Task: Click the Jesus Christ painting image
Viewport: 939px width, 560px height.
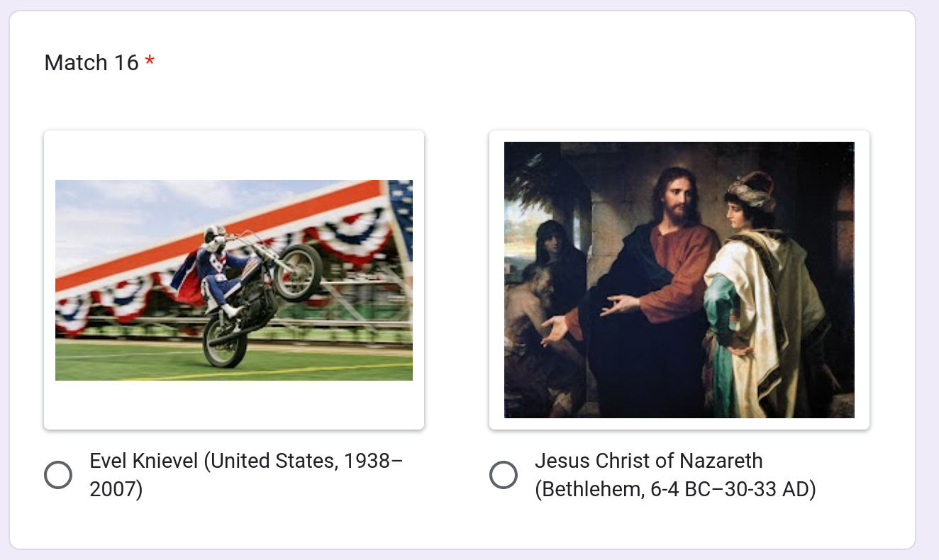Action: pyautogui.click(x=679, y=280)
